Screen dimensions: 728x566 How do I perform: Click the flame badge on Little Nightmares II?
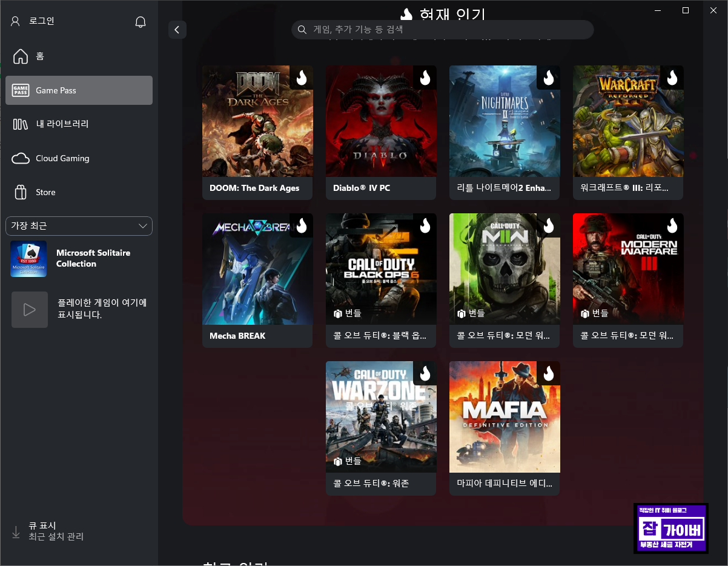pos(549,78)
